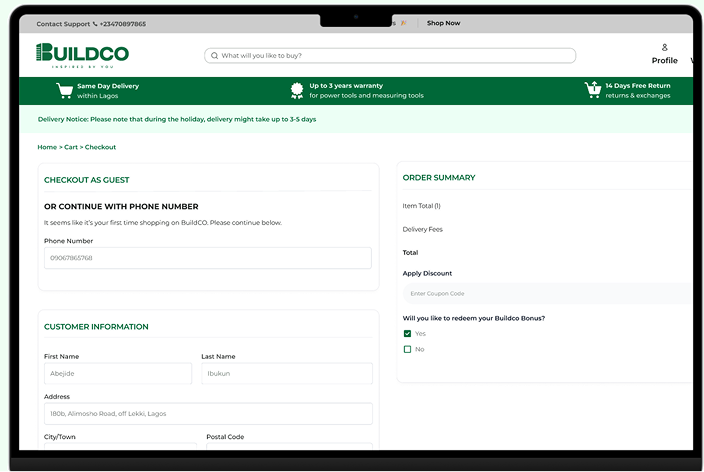Click the Shop Now link

[443, 23]
